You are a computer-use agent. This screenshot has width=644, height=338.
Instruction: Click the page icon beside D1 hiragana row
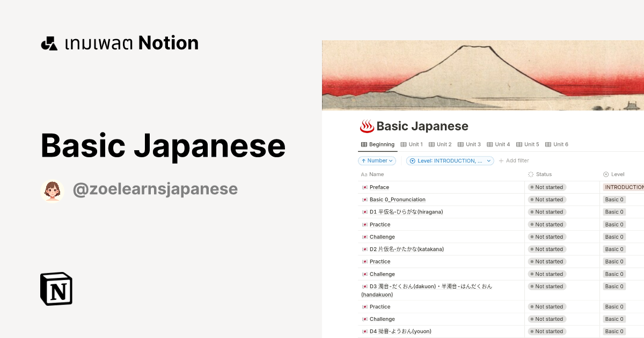[x=365, y=211]
